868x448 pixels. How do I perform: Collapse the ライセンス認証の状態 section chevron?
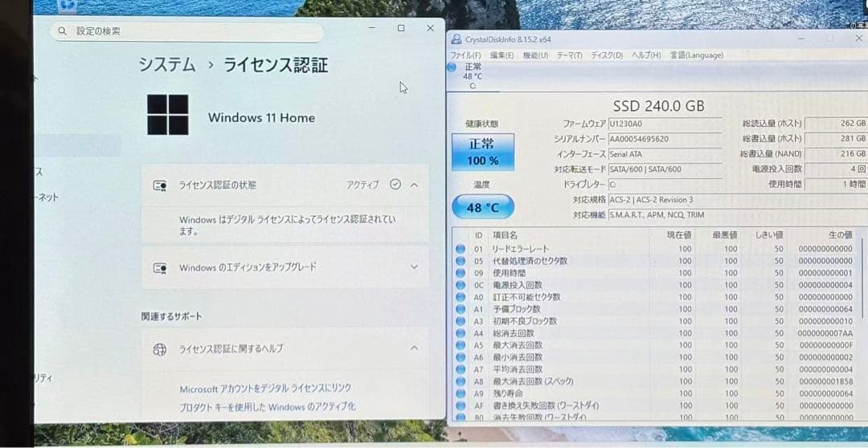[x=414, y=185]
